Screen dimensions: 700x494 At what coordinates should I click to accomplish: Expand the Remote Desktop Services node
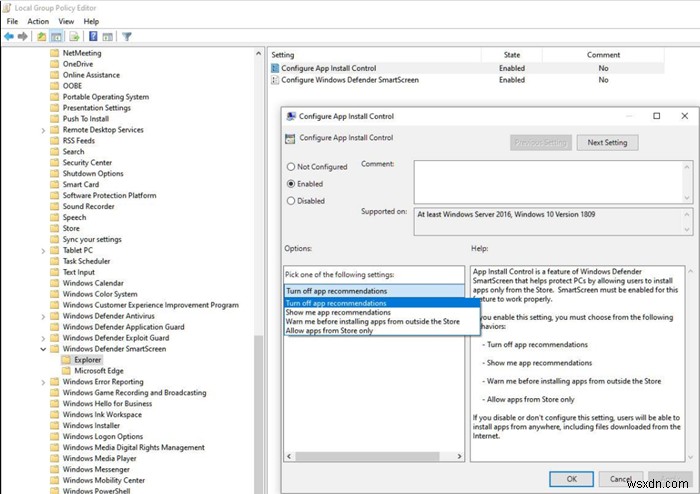click(43, 130)
